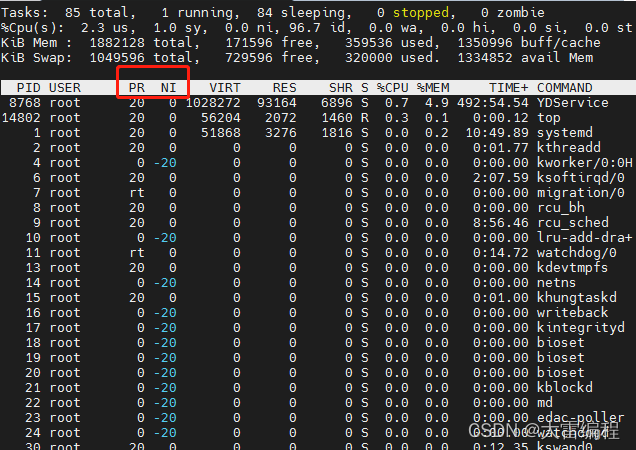Select PID 14802 in process list

[21, 118]
